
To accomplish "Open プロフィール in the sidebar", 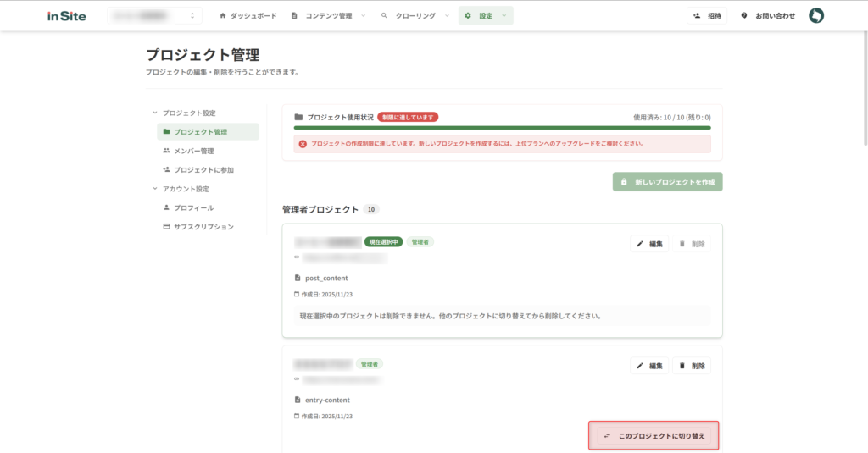I will [x=193, y=207].
